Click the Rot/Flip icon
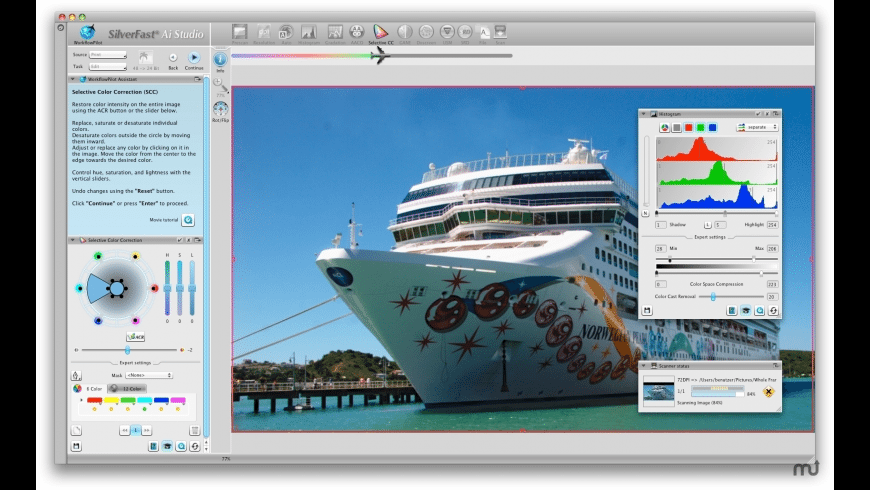Viewport: 870px width, 490px height. [220, 108]
